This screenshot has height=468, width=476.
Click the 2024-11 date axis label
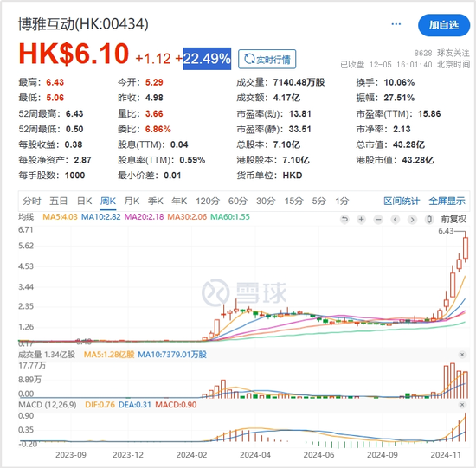pos(446,455)
